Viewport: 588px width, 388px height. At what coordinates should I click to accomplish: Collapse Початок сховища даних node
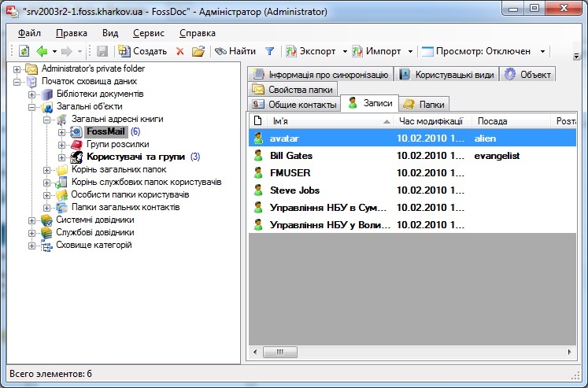17,82
